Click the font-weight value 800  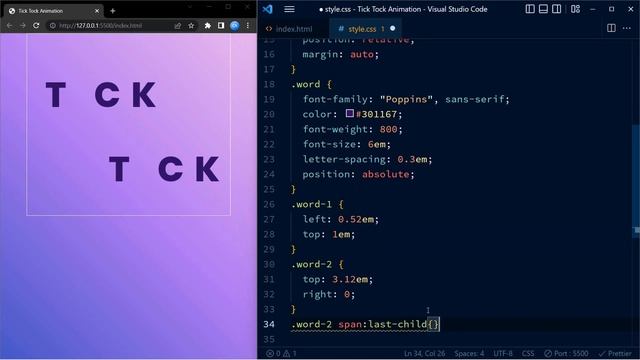pos(388,129)
